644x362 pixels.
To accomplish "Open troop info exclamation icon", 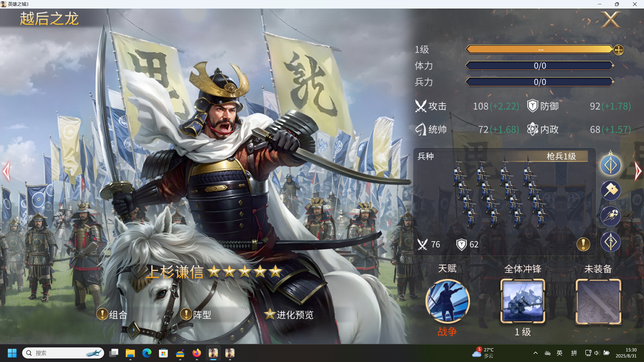I will pos(583,244).
